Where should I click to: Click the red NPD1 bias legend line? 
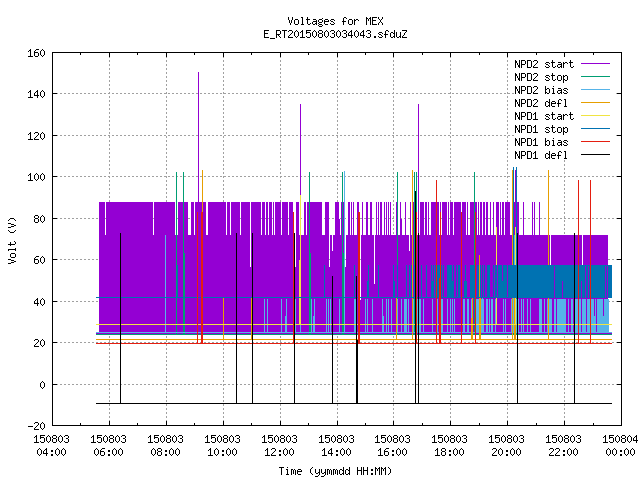click(595, 142)
